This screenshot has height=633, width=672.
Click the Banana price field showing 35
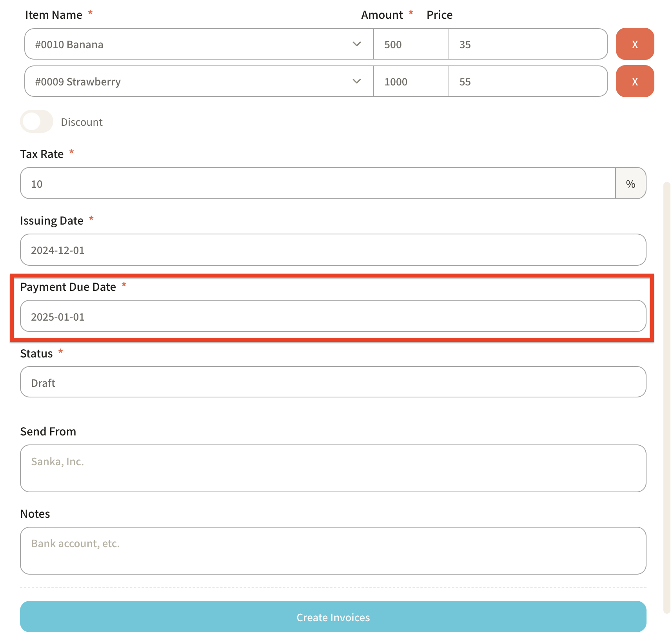click(x=527, y=44)
